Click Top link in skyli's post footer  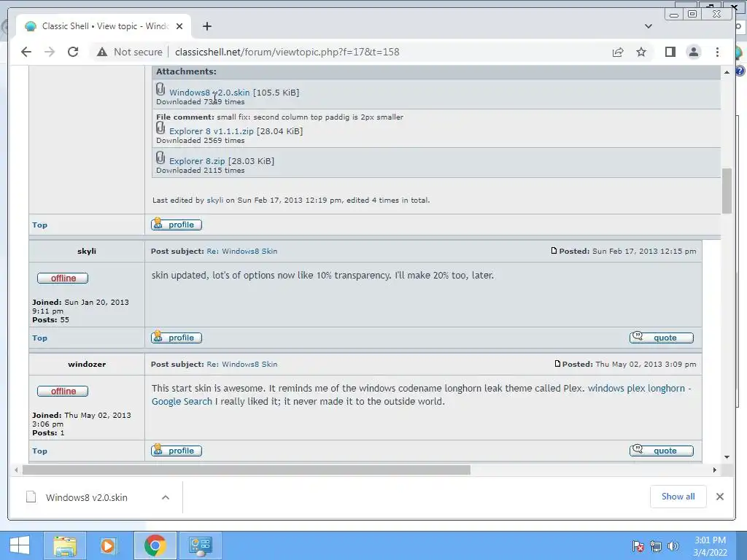pyautogui.click(x=39, y=338)
